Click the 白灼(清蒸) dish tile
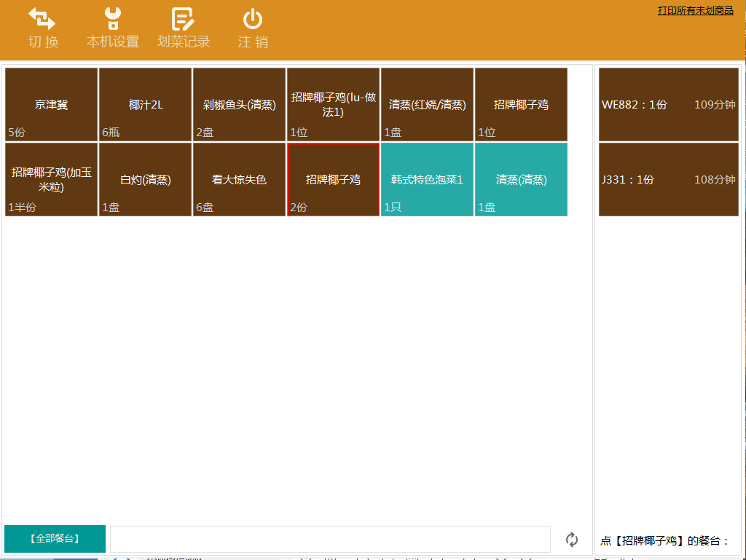The image size is (746, 560). click(145, 180)
